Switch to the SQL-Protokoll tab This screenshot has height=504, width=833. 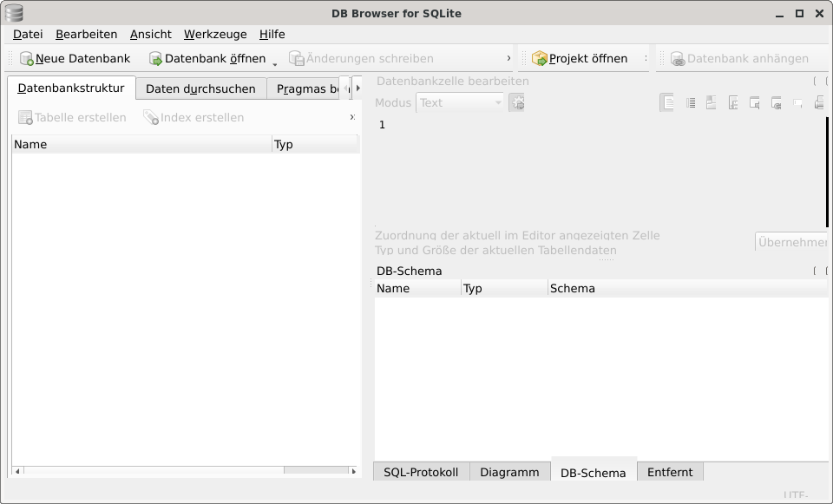tap(422, 472)
